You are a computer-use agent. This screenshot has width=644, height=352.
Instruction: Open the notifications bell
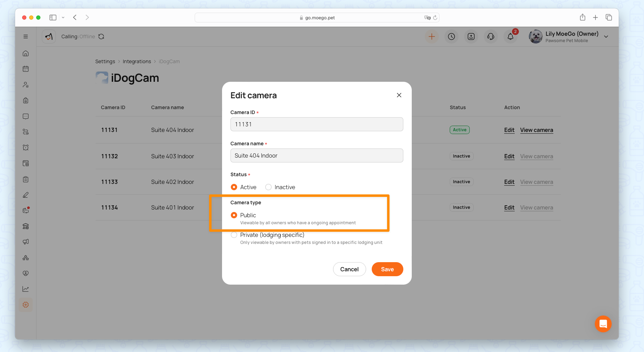pos(510,36)
